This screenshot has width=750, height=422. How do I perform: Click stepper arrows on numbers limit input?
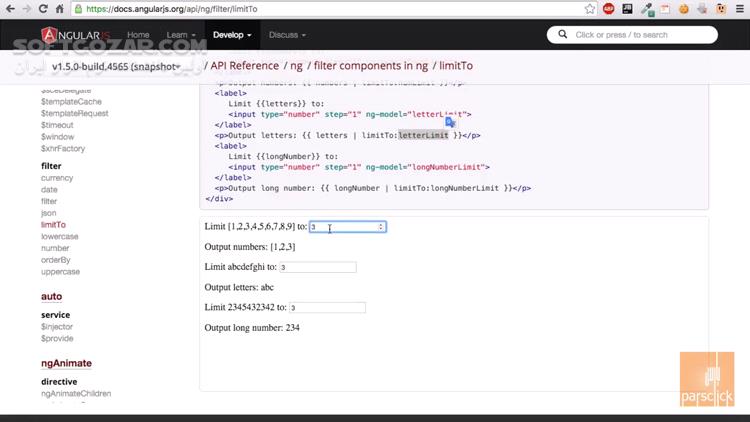[x=381, y=227]
